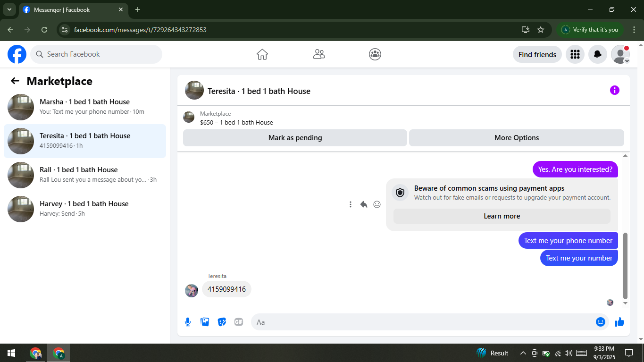644x362 pixels.
Task: Install app icon in address bar
Action: (x=526, y=30)
